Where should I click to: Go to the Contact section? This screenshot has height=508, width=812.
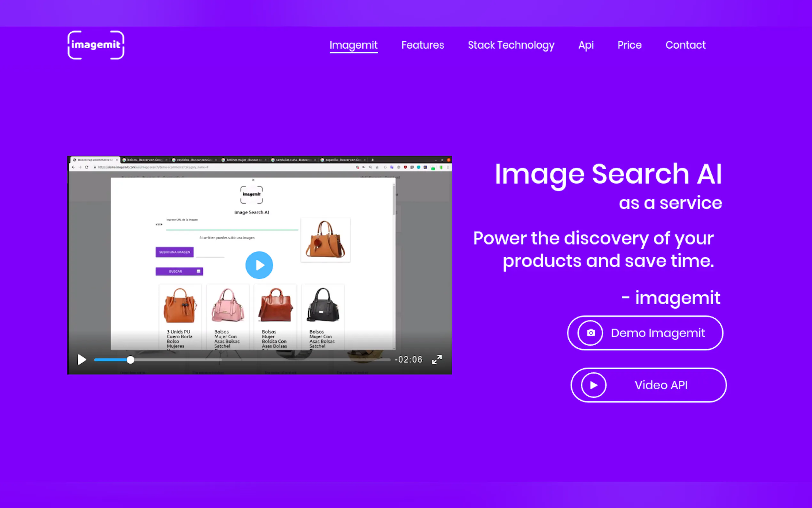685,45
